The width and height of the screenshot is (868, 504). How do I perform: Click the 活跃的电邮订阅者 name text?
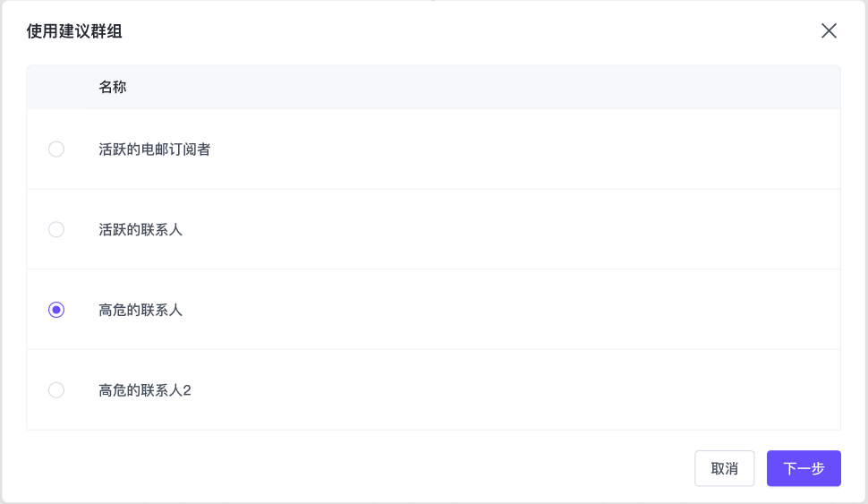point(155,149)
